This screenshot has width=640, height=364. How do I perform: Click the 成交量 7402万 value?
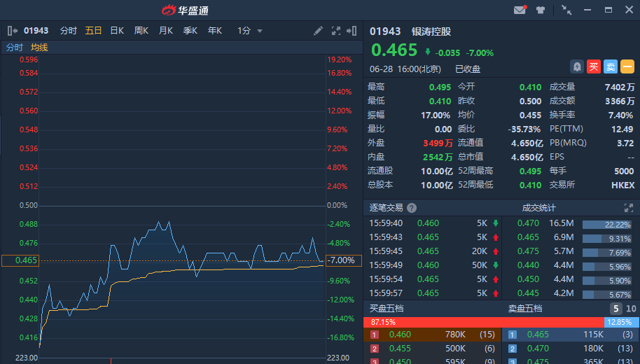620,87
